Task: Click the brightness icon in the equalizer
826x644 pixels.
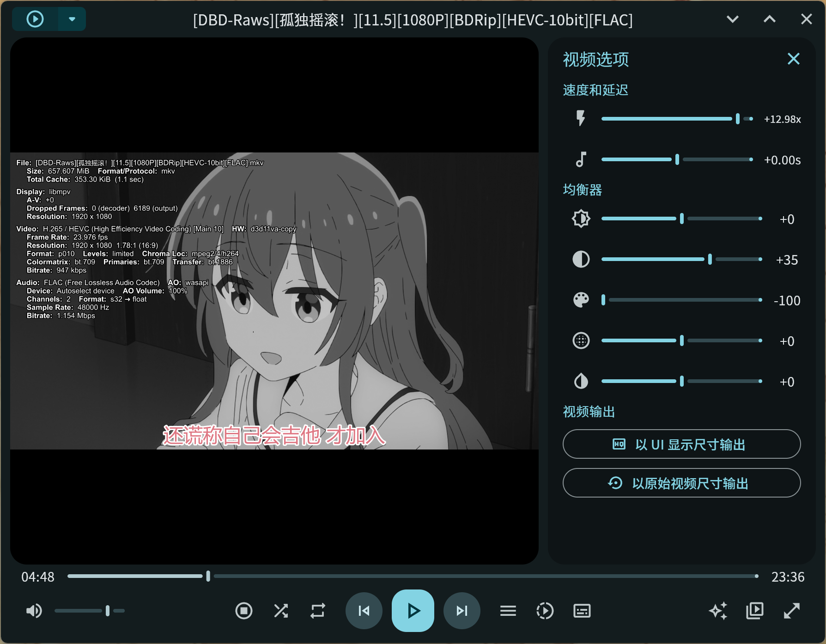Action: tap(581, 219)
